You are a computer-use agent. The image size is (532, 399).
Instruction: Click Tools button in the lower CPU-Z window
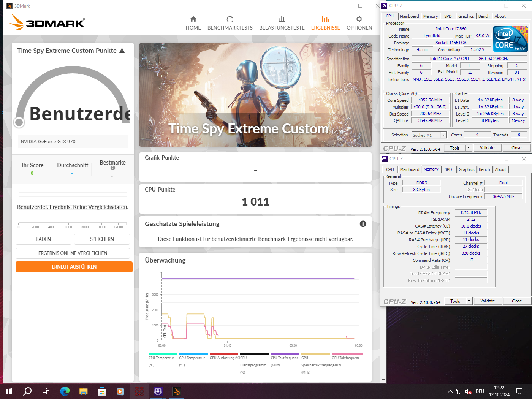tap(455, 301)
